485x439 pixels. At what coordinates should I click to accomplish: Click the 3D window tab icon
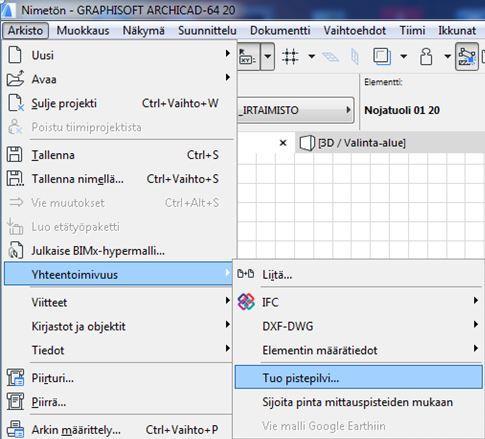[307, 143]
